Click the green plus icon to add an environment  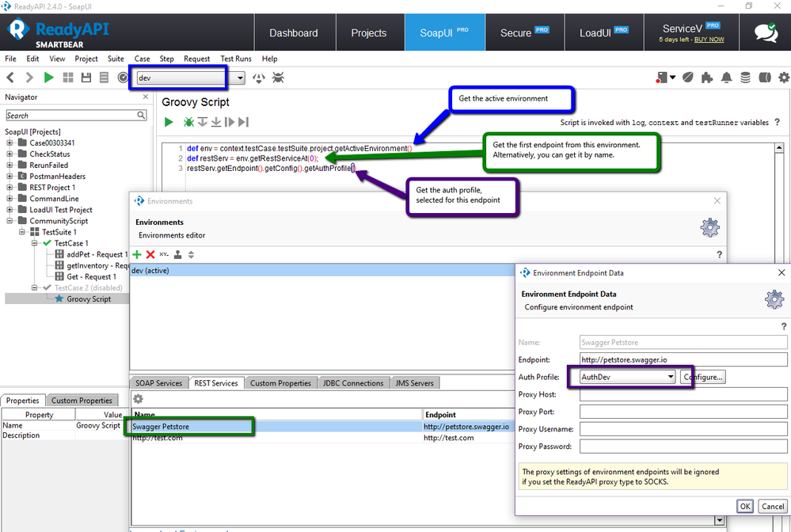point(137,254)
